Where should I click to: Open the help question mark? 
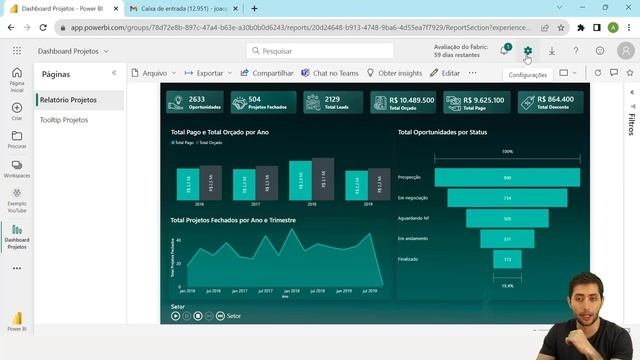(x=576, y=51)
